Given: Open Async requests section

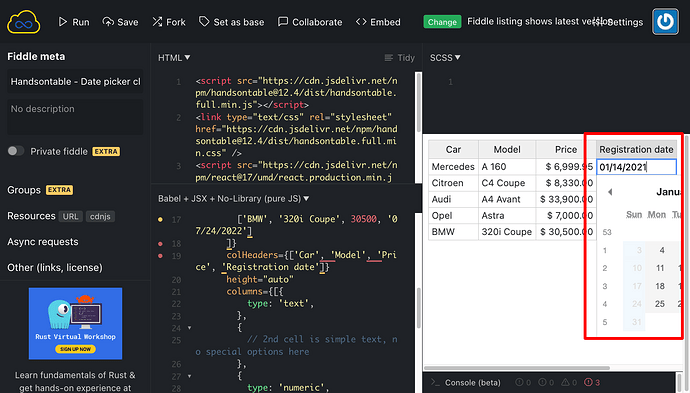Looking at the screenshot, I should pos(43,242).
